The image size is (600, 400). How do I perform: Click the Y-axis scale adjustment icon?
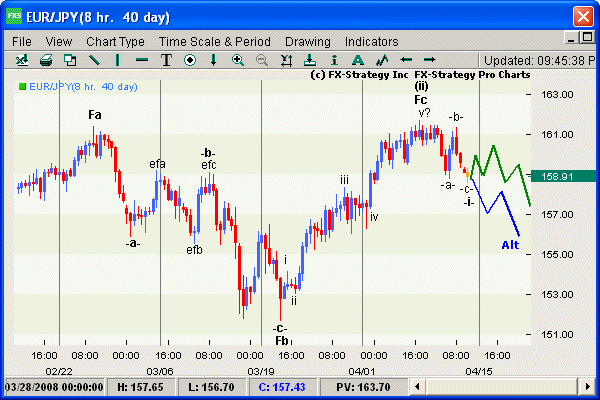point(286,60)
